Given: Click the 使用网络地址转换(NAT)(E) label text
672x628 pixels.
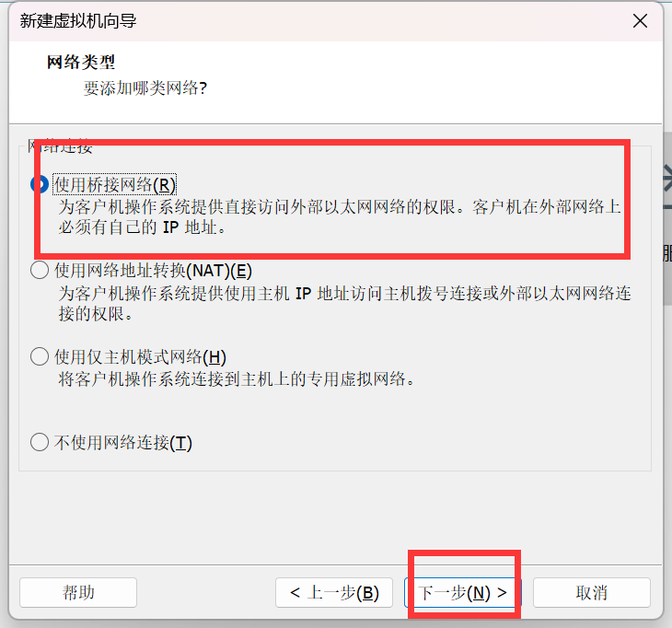Looking at the screenshot, I should [153, 271].
